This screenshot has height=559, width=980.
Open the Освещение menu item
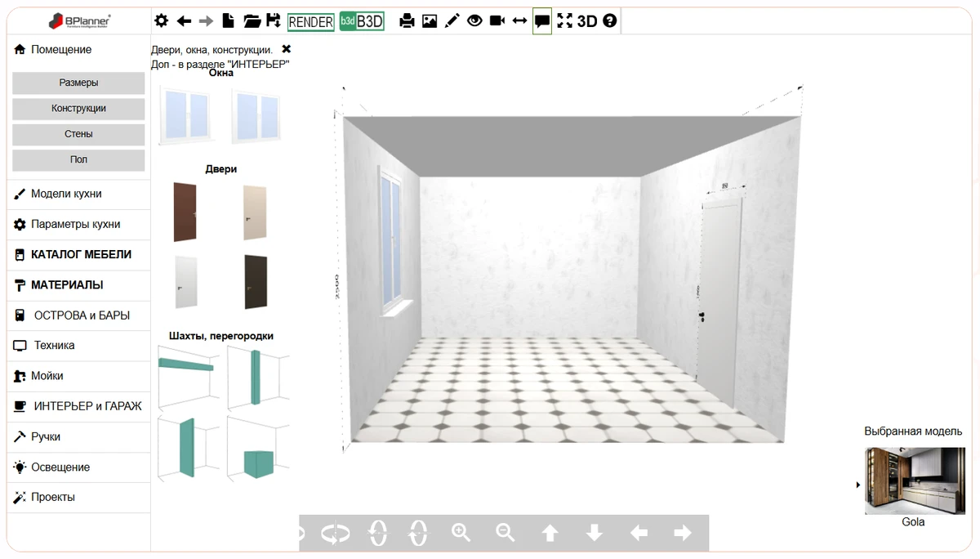[60, 467]
